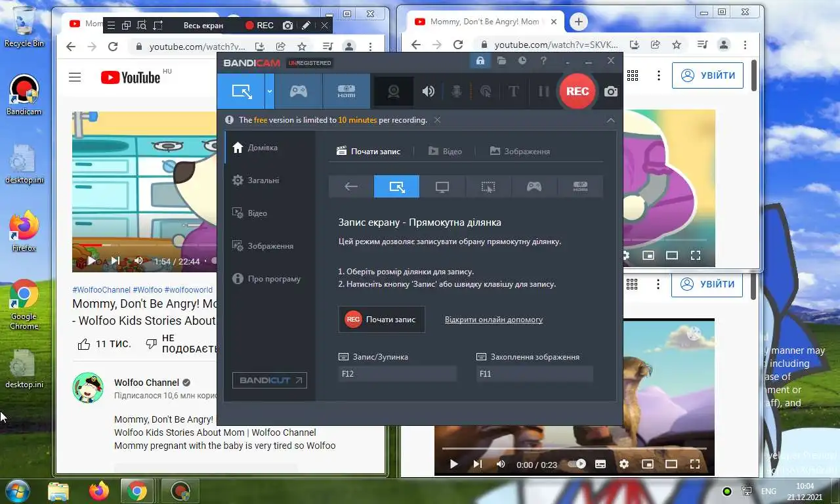Open the scheduled recording clock icon in Bandicam
The height and width of the screenshot is (504, 840).
click(522, 61)
